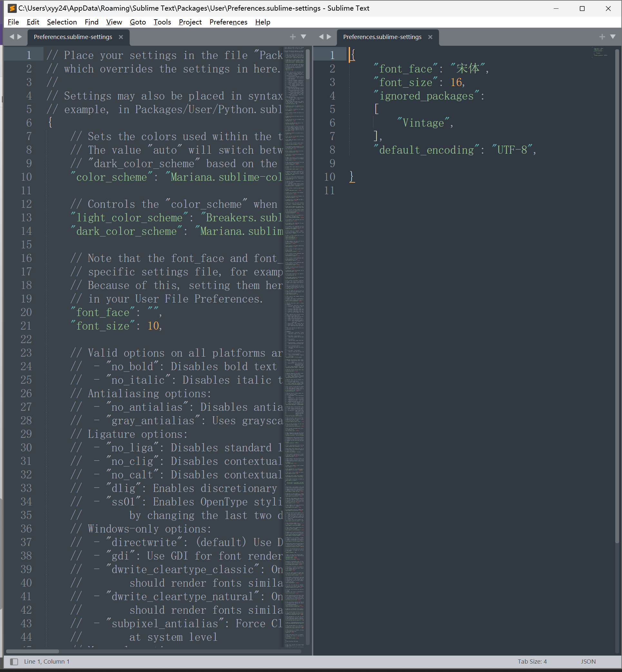622x672 pixels.
Task: Click left pane previous tab arrow
Action: tap(12, 37)
